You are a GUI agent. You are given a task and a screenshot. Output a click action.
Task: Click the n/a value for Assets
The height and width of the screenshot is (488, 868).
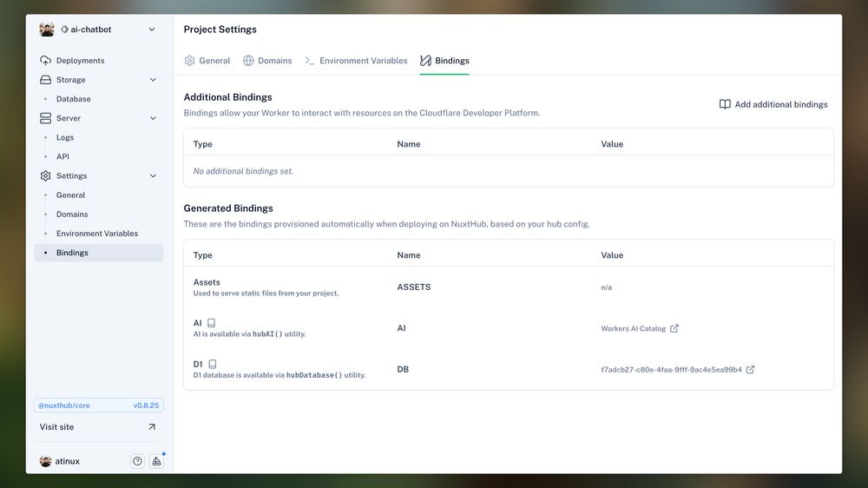pos(606,287)
